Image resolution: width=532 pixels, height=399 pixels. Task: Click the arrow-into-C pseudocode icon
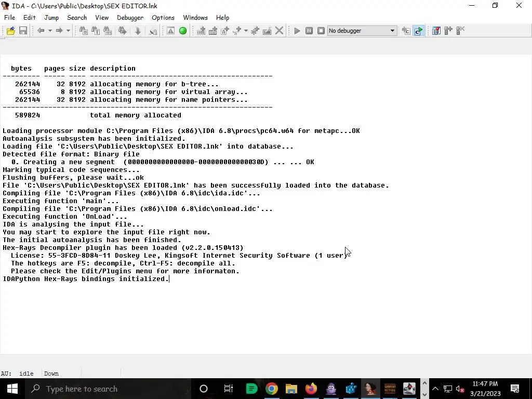(x=406, y=31)
